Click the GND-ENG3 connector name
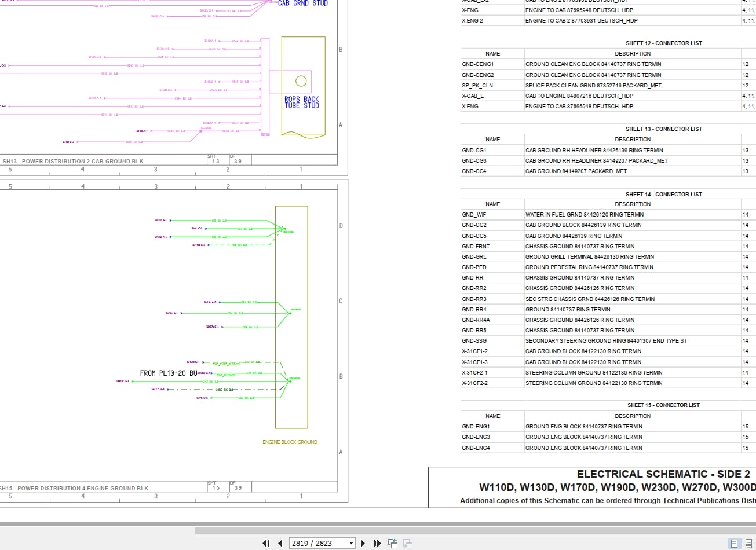The width and height of the screenshot is (756, 550). 476,437
